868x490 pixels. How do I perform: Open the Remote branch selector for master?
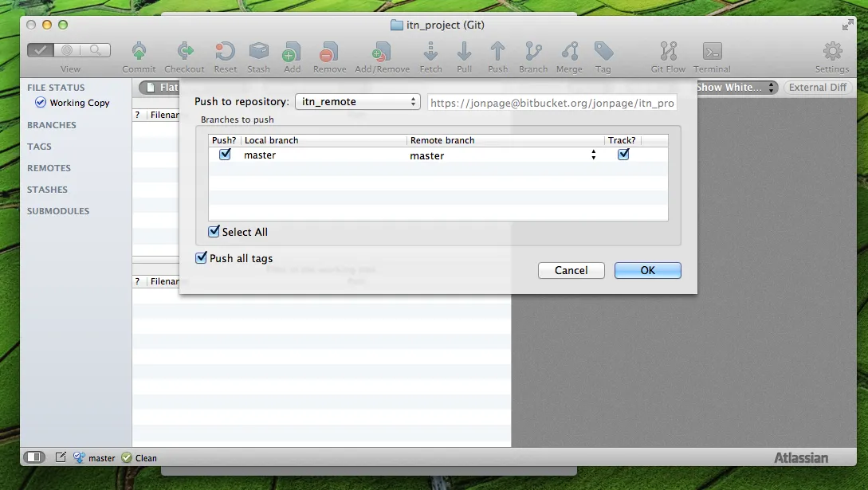pyautogui.click(x=593, y=155)
